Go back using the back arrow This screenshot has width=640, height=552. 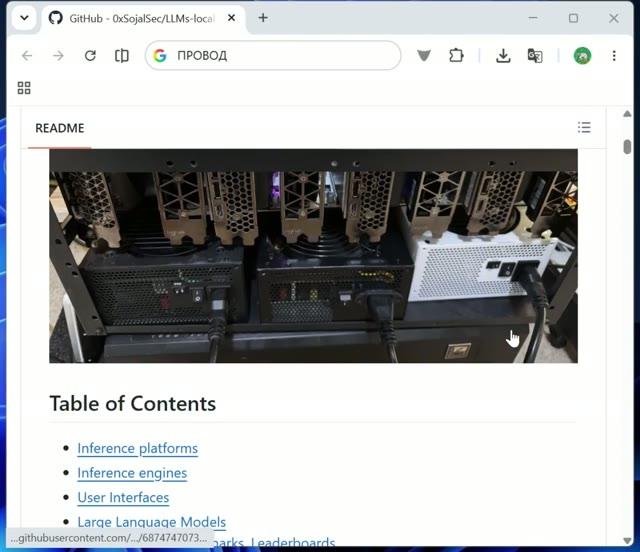pyautogui.click(x=27, y=56)
